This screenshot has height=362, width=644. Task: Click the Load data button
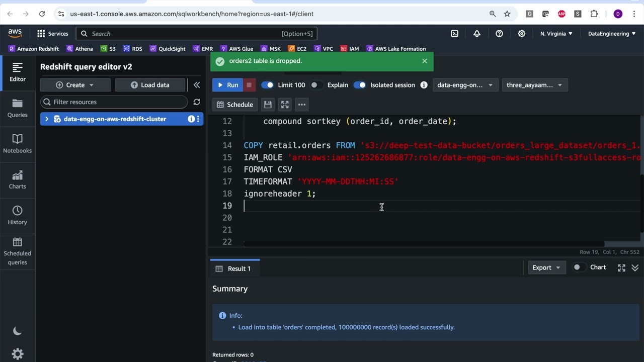(x=150, y=85)
